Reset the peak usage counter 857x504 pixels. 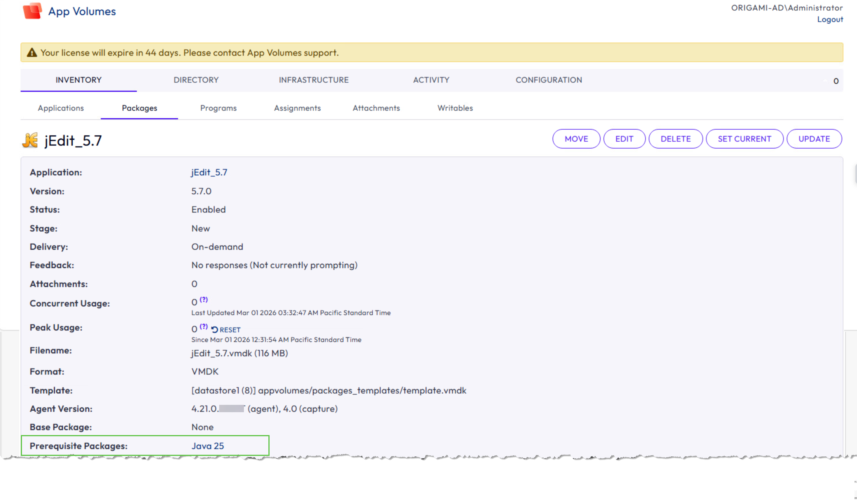tap(226, 330)
